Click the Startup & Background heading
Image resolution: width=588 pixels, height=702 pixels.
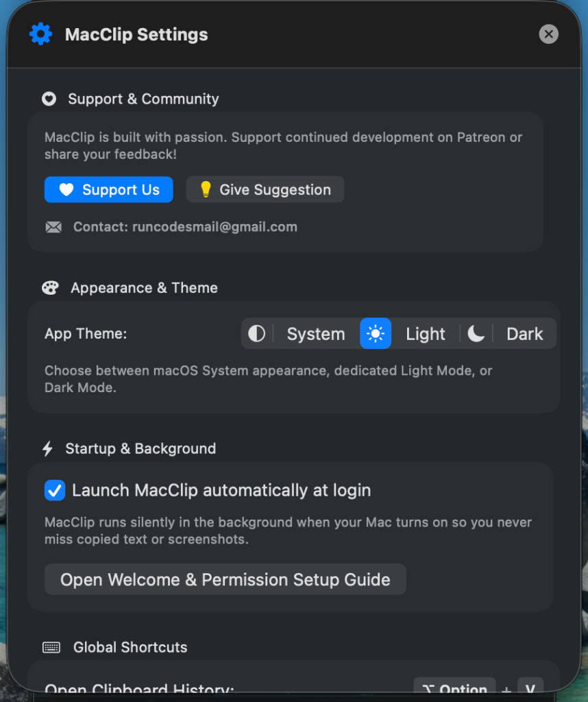(x=140, y=448)
